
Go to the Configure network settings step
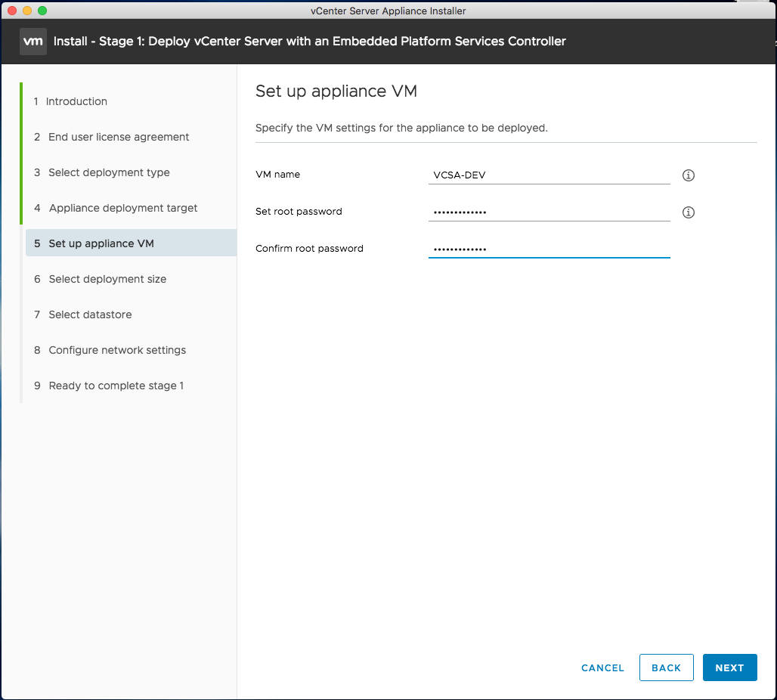[117, 350]
